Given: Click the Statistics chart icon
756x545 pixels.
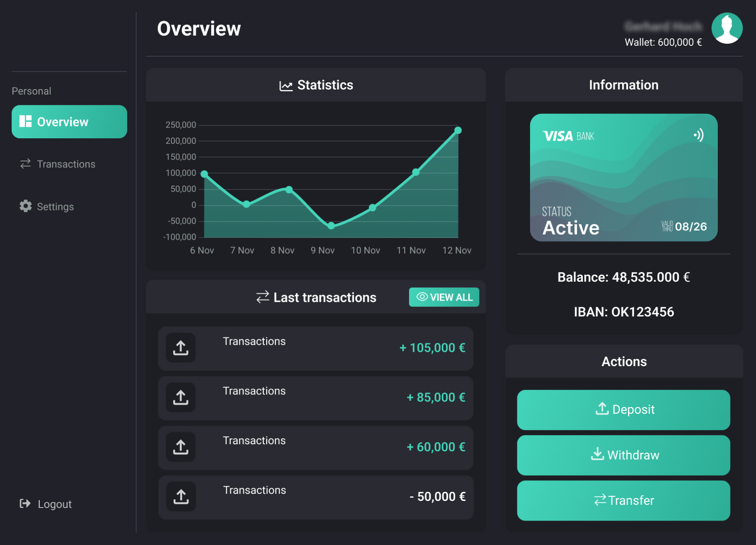Looking at the screenshot, I should [x=286, y=86].
